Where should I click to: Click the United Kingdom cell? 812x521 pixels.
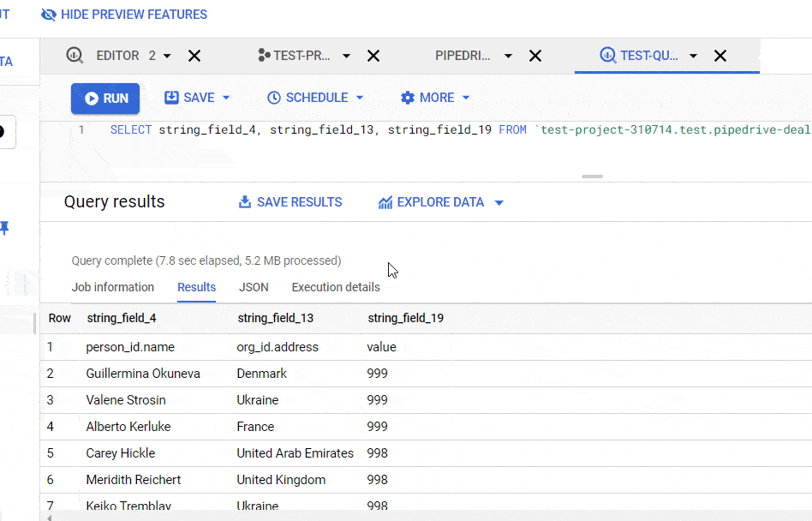point(281,480)
